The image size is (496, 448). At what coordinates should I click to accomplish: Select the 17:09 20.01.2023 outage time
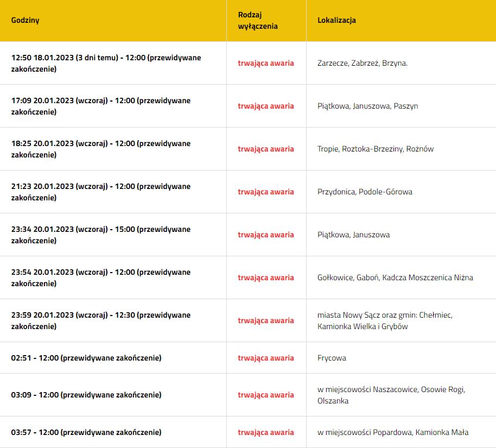click(x=101, y=106)
